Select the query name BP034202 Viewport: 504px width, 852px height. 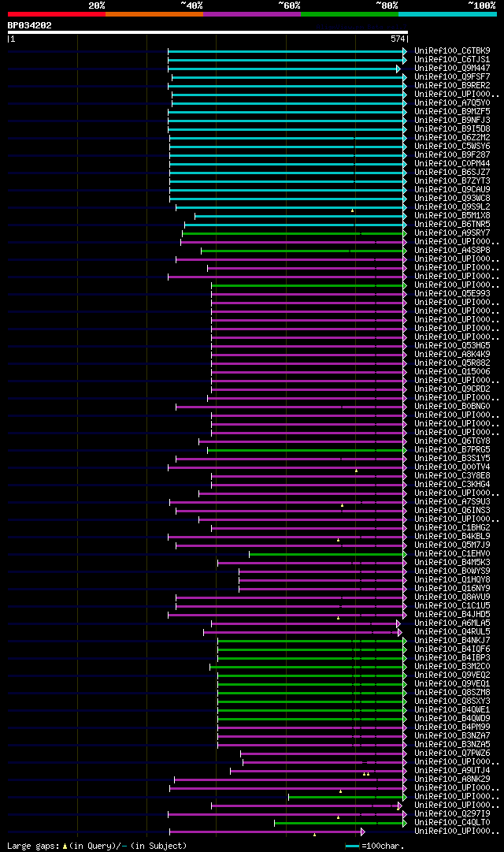pos(30,25)
